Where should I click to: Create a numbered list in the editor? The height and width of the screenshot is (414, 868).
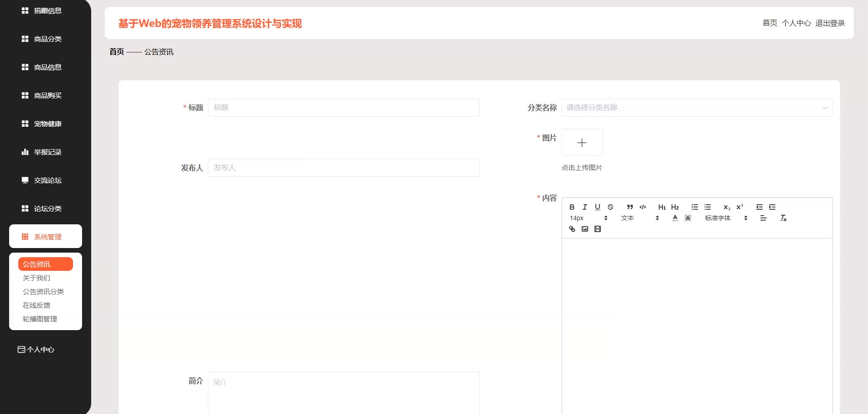694,207
